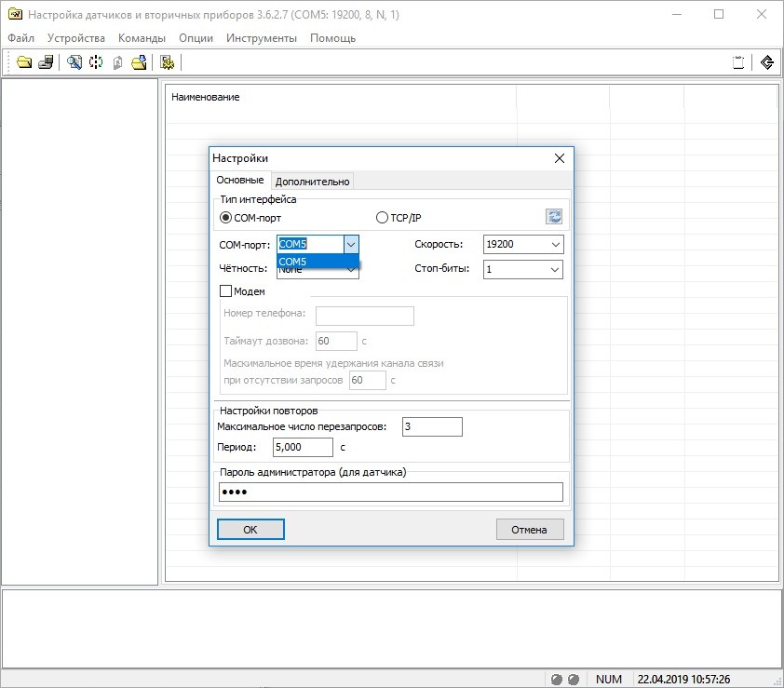Click the Настройки повторов group label
The width and height of the screenshot is (784, 688).
(x=268, y=411)
